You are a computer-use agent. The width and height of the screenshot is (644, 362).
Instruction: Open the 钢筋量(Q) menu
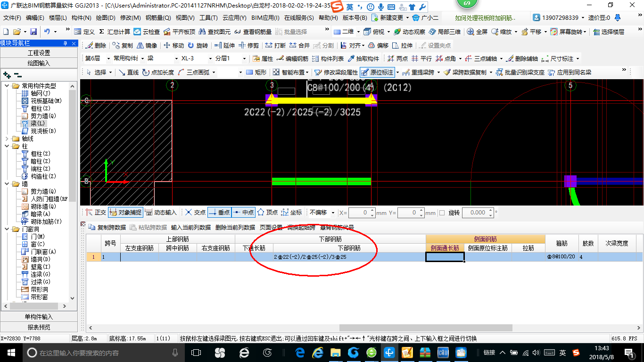click(158, 18)
